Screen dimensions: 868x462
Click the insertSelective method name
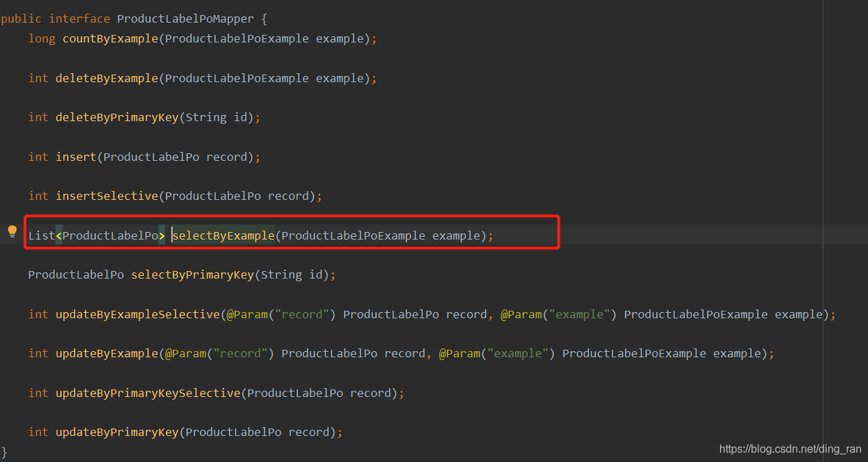coord(107,196)
